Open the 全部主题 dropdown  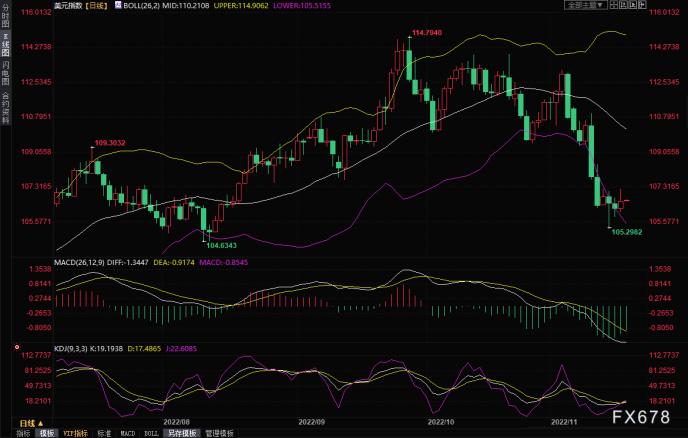pyautogui.click(x=585, y=5)
